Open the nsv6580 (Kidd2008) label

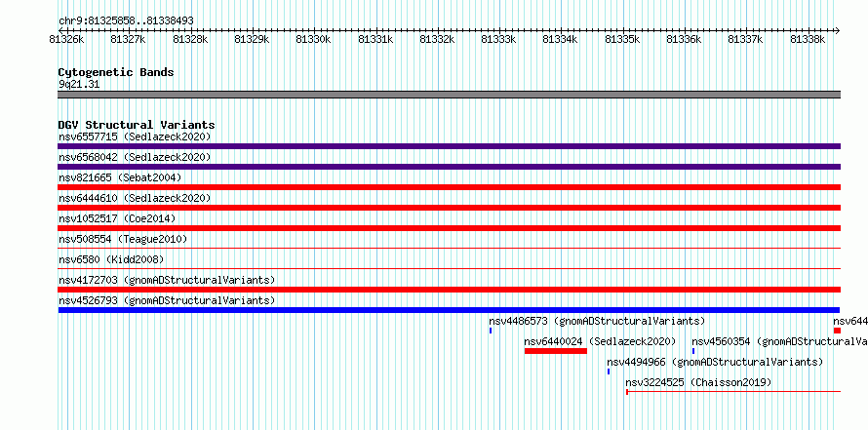[x=111, y=259]
